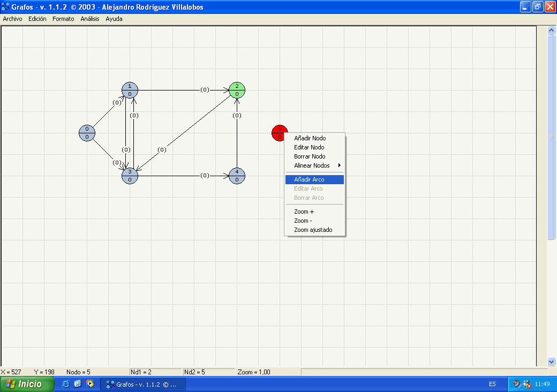Viewport: 557px width, 392px height.
Task: Select graph node 3
Action: (130, 176)
